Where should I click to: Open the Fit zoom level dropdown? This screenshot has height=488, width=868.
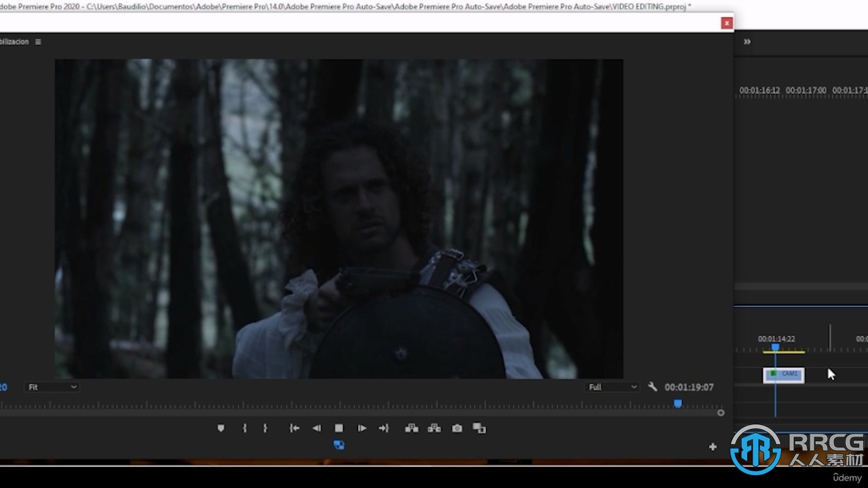(52, 387)
